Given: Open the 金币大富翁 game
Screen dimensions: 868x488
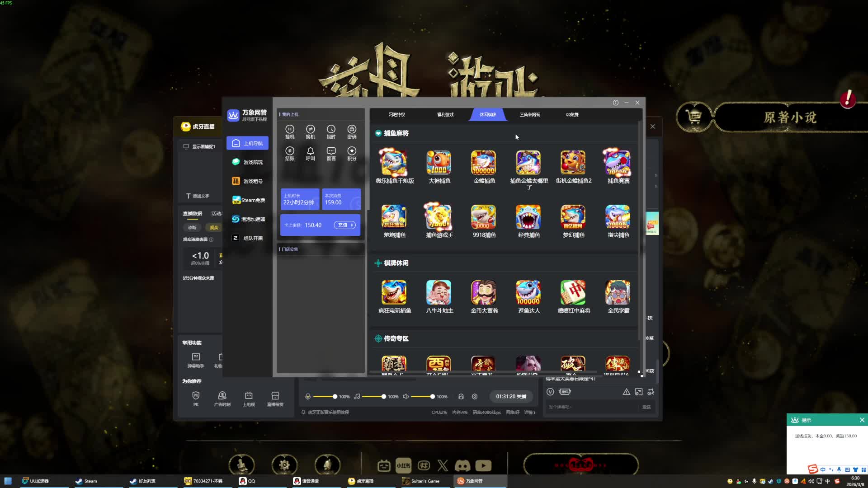Looking at the screenshot, I should click(x=483, y=293).
